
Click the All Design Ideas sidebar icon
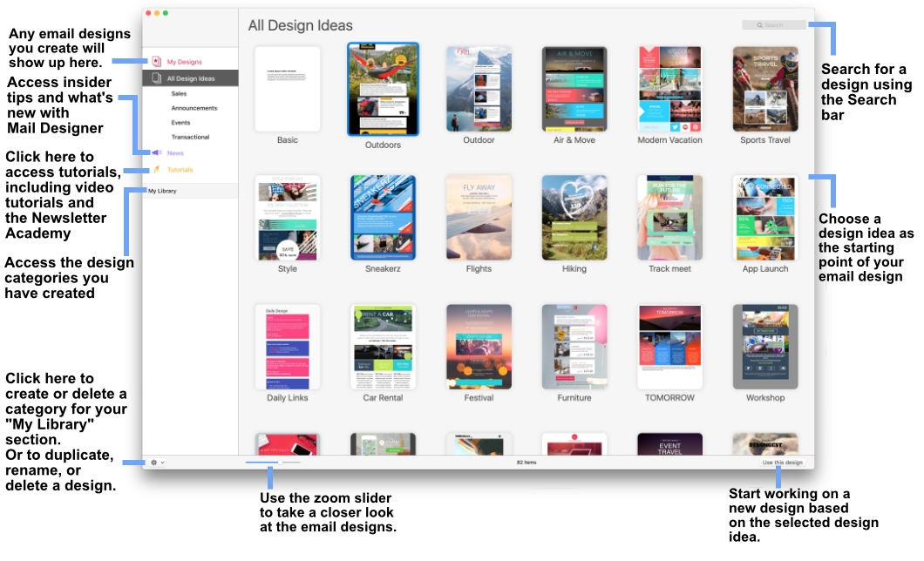tap(157, 78)
